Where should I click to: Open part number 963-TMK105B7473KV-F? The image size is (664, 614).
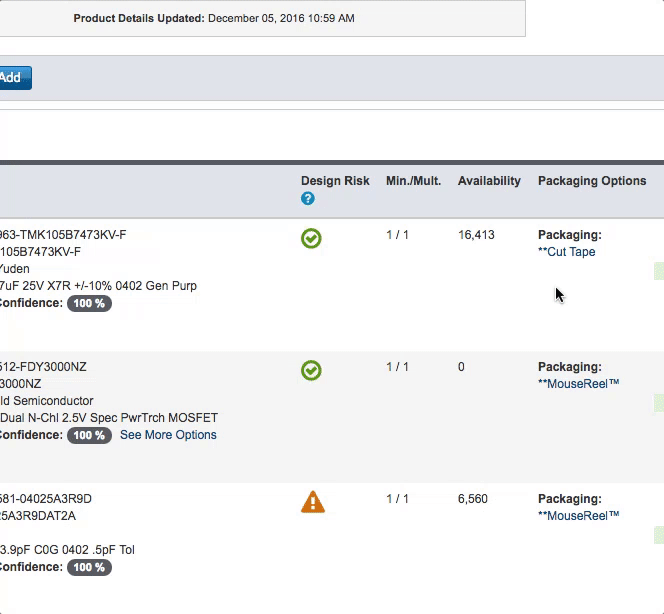[x=62, y=235]
